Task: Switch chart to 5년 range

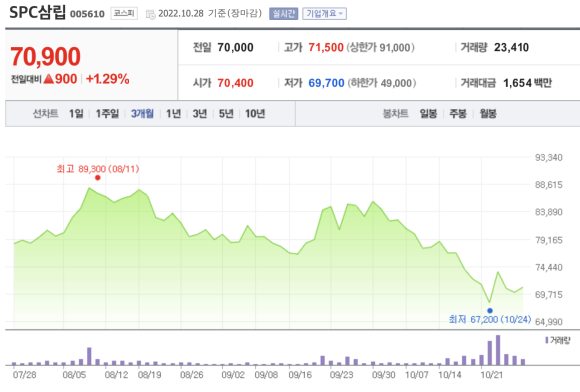Action: pos(226,114)
